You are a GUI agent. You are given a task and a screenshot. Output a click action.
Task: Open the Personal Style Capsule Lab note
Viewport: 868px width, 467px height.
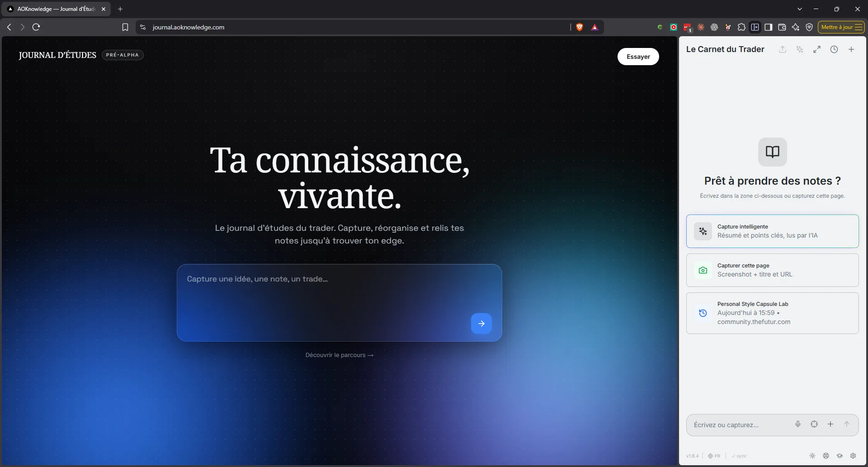point(772,313)
